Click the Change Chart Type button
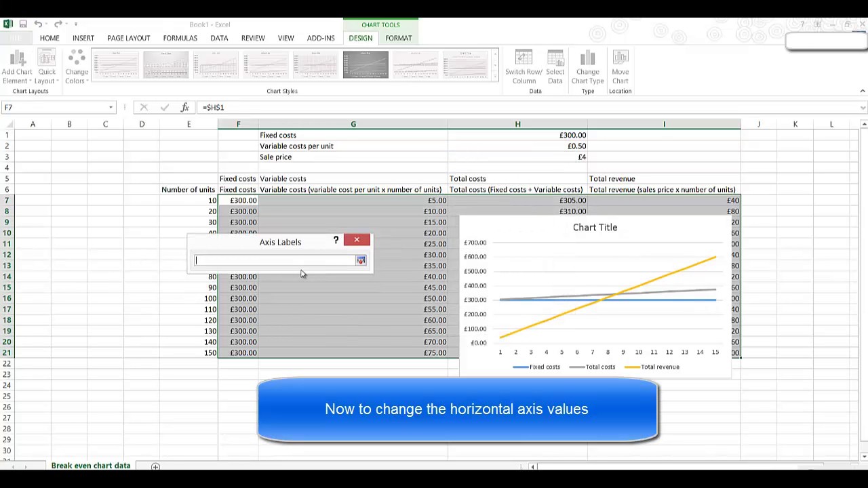This screenshot has height=488, width=868. pos(587,67)
